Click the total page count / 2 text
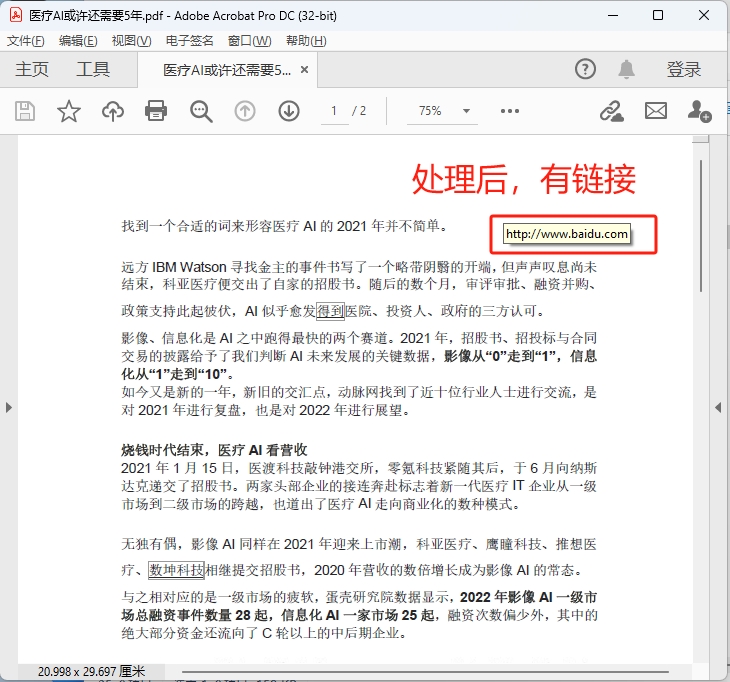The image size is (730, 682). [359, 111]
